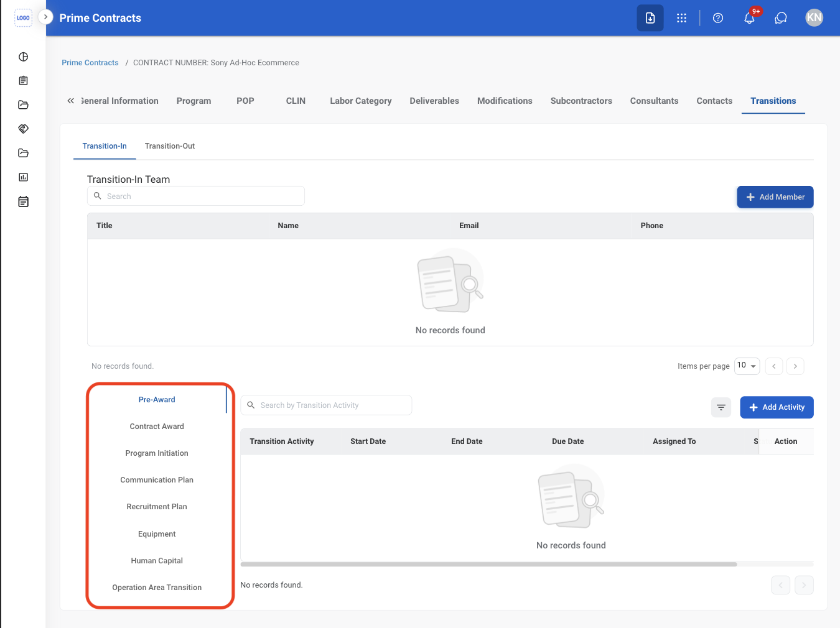840x628 pixels.
Task: Select Recruitment Plan phase
Action: pyautogui.click(x=157, y=507)
